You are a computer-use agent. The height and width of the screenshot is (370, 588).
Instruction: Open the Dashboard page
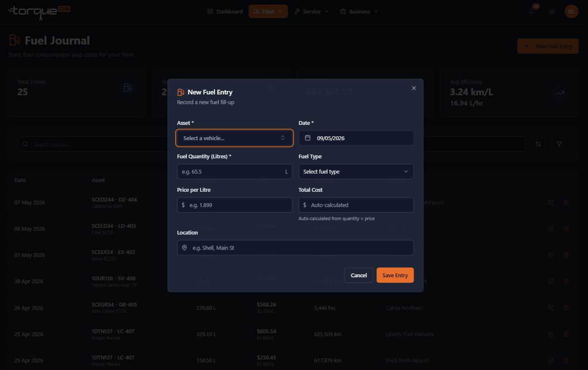[x=225, y=11]
